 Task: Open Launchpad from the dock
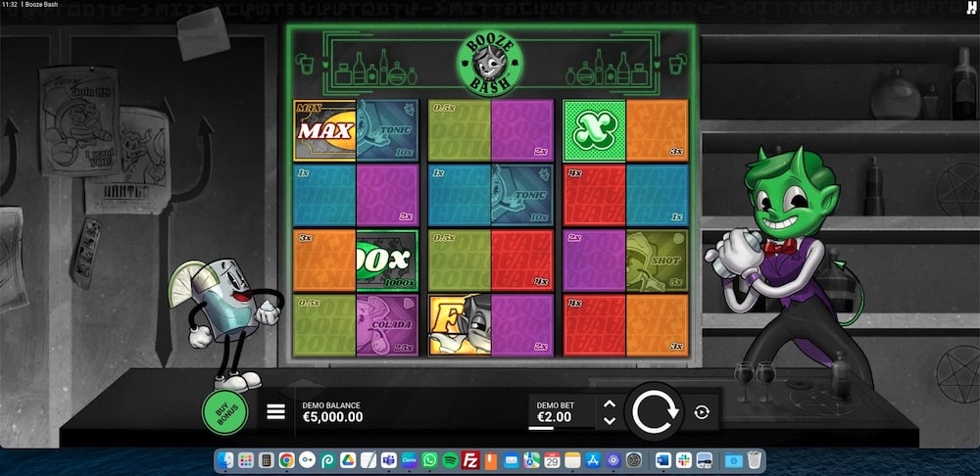pyautogui.click(x=246, y=461)
